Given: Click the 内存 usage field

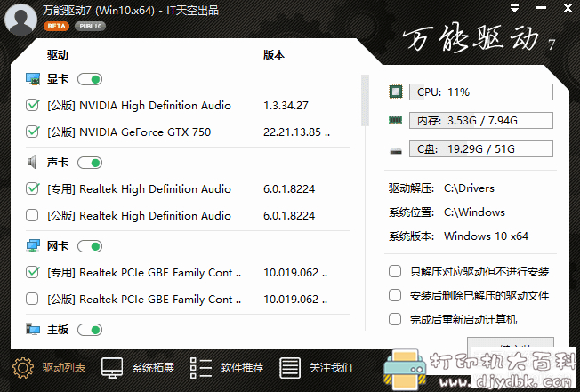Looking at the screenshot, I should [481, 121].
